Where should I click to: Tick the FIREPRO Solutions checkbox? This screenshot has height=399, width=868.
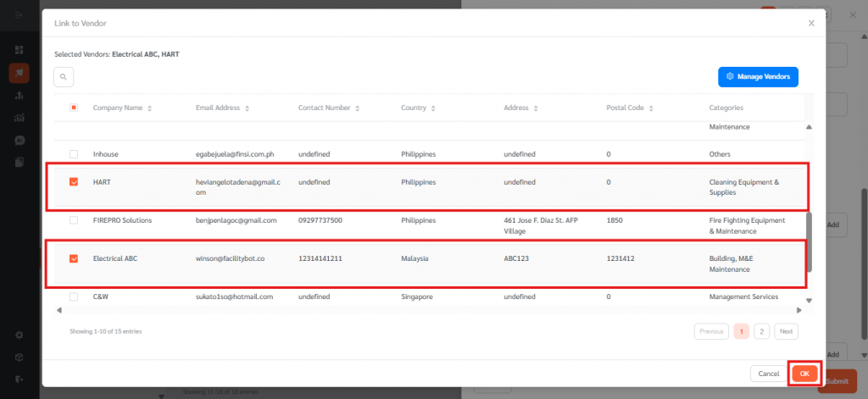click(74, 220)
